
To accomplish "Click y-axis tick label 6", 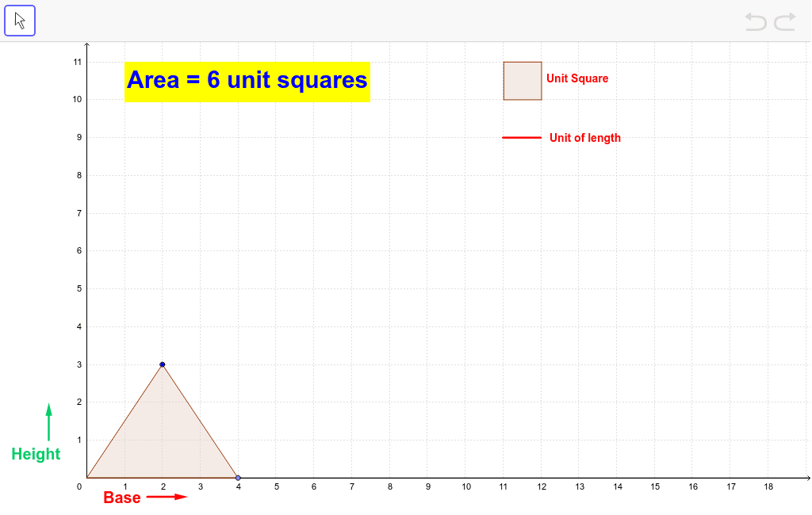I will point(79,250).
